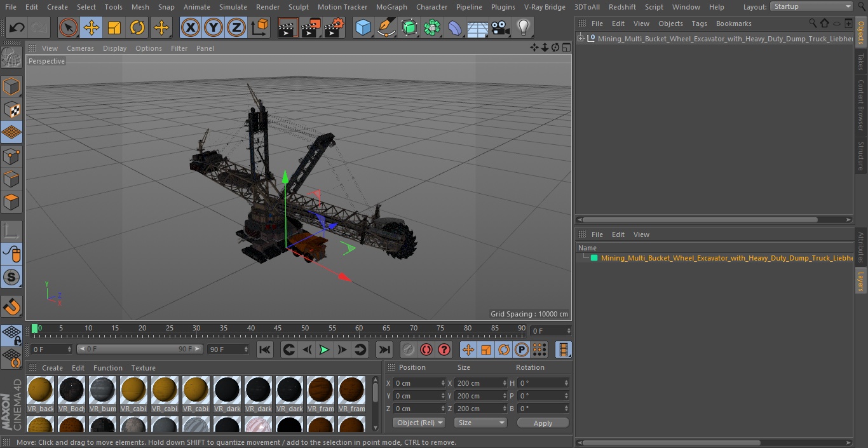The height and width of the screenshot is (448, 868).
Task: Open the Layout dropdown showing Startup
Action: [x=811, y=6]
